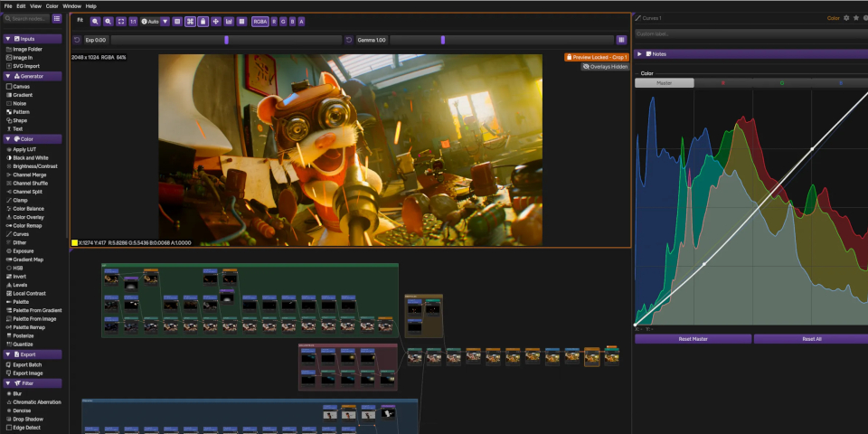Screen dimensions: 868x434
Task: Open the Edit menu
Action: [x=21, y=6]
